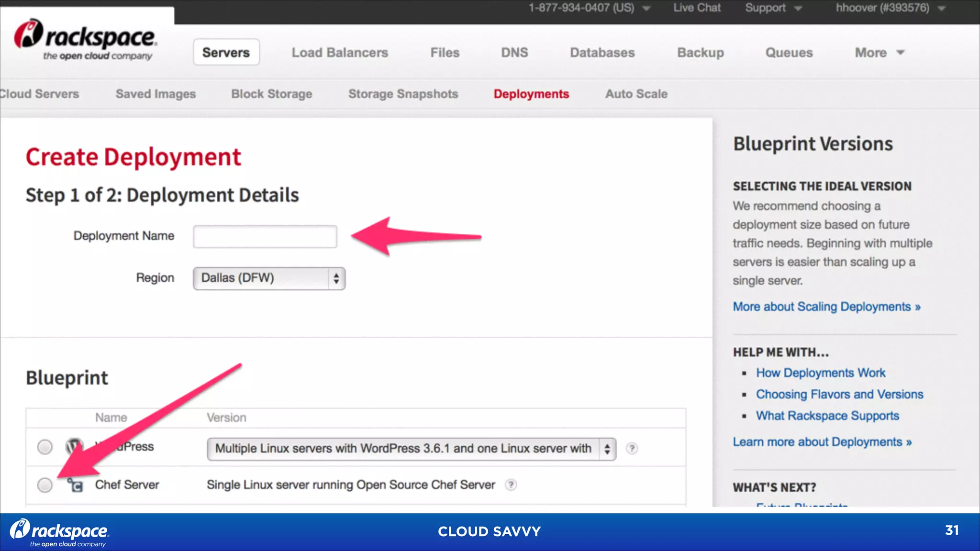Click help icon next to WordPress version
Image resolution: width=980 pixels, height=551 pixels.
pyautogui.click(x=632, y=448)
